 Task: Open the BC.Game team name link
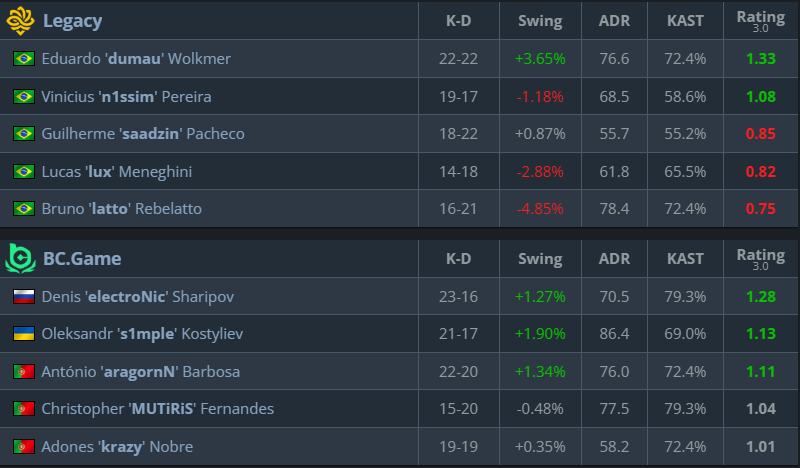tap(82, 259)
